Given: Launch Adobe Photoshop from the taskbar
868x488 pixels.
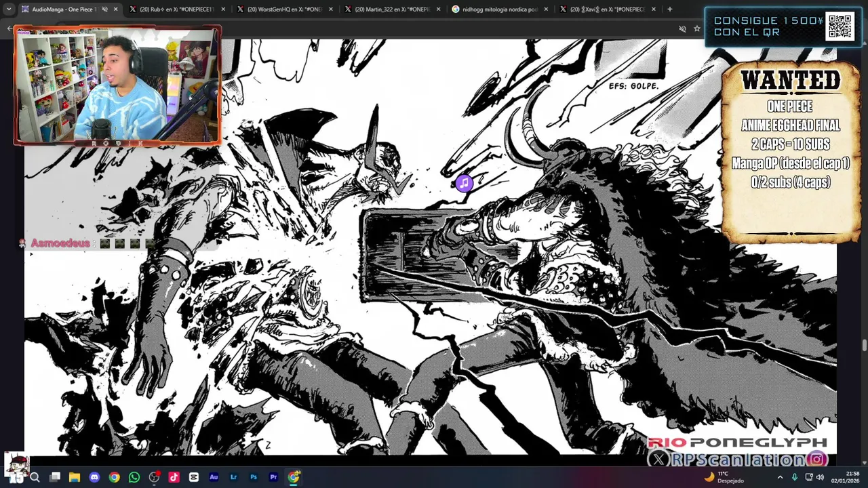Looking at the screenshot, I should coord(254,477).
